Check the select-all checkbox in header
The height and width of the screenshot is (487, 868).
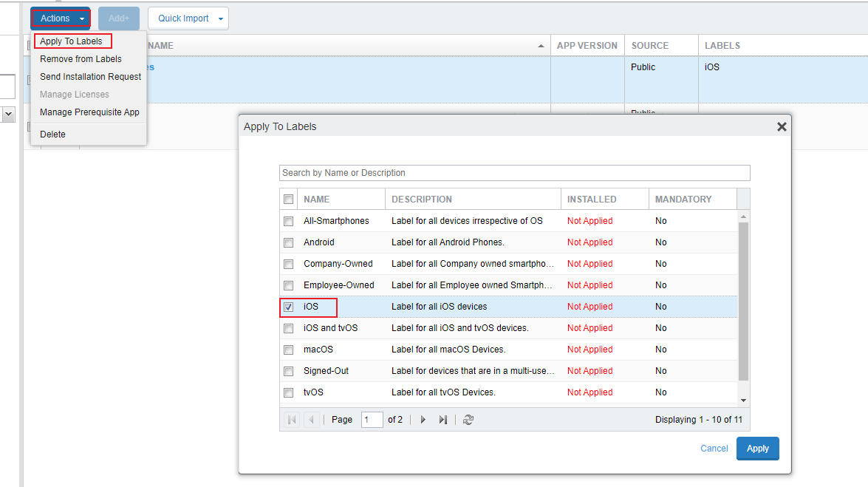point(289,199)
